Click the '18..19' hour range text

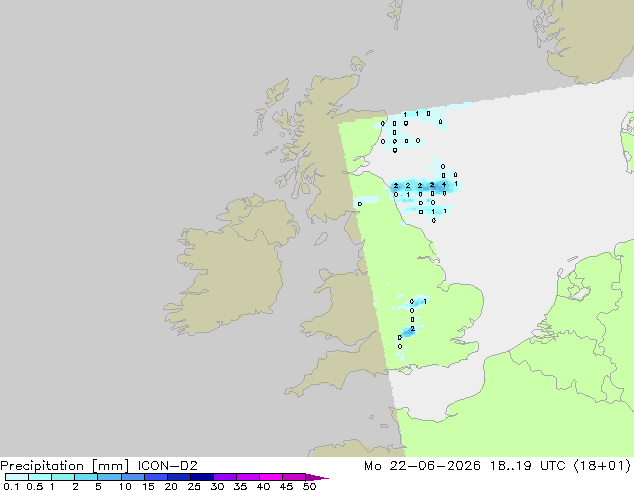pos(510,466)
